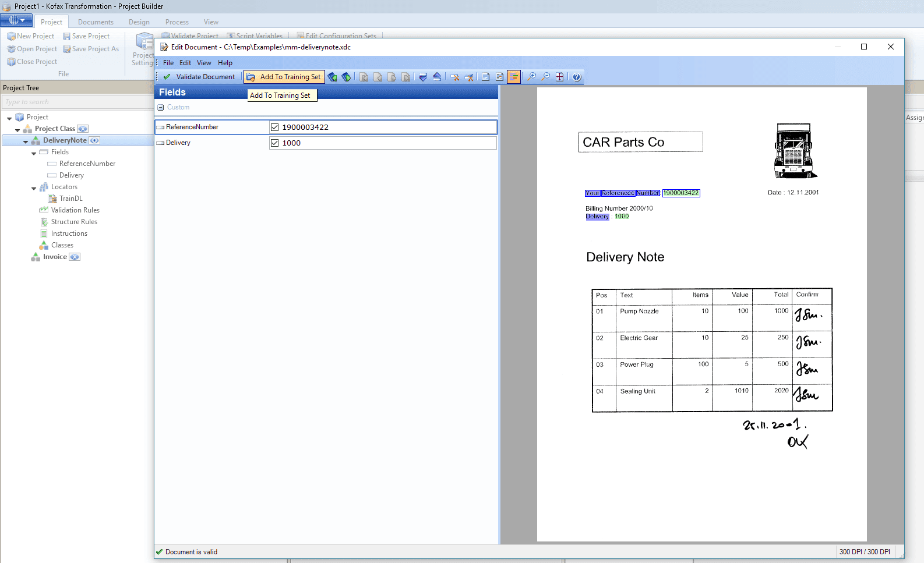Screen dimensions: 924x563
Task: Click the Project Class badge icon
Action: (x=83, y=129)
